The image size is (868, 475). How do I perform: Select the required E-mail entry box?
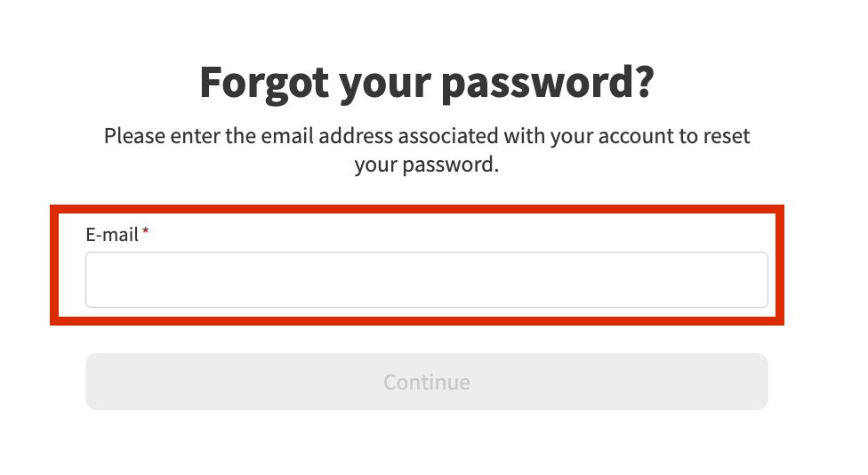tap(426, 280)
